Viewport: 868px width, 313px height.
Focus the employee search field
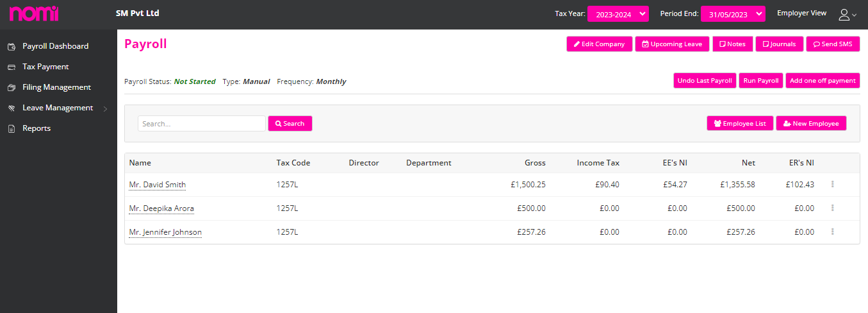(201, 123)
